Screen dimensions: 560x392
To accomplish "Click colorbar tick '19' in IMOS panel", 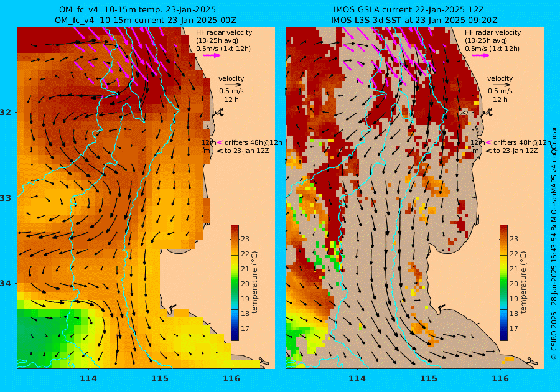I will [514, 299].
